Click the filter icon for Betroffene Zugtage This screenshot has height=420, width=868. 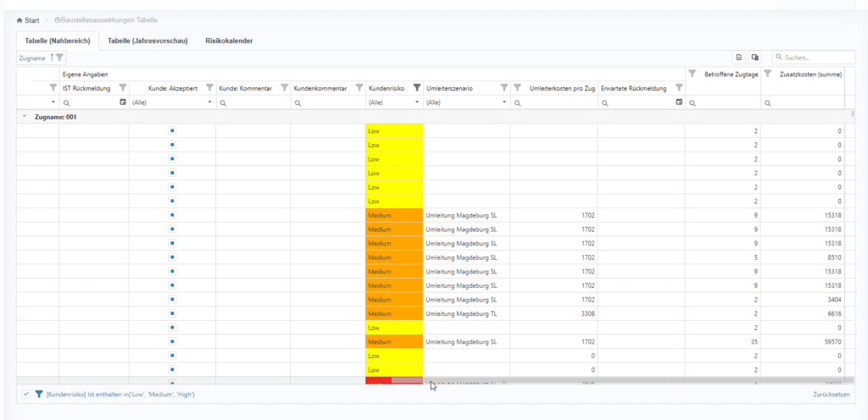point(692,75)
